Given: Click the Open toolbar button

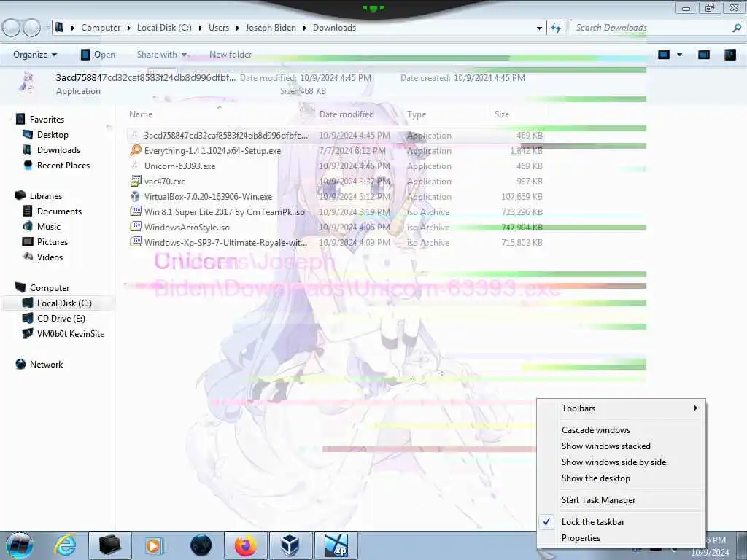Looking at the screenshot, I should (98, 55).
